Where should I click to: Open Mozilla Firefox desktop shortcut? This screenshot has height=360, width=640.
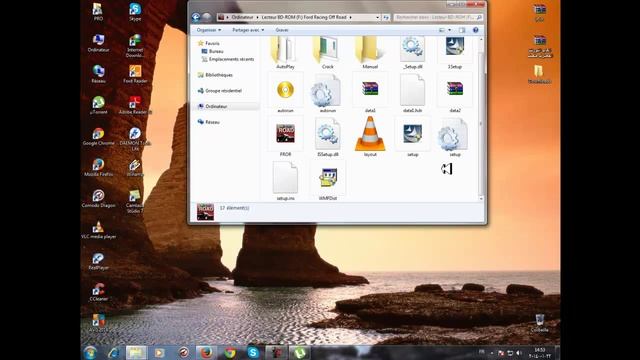98,167
